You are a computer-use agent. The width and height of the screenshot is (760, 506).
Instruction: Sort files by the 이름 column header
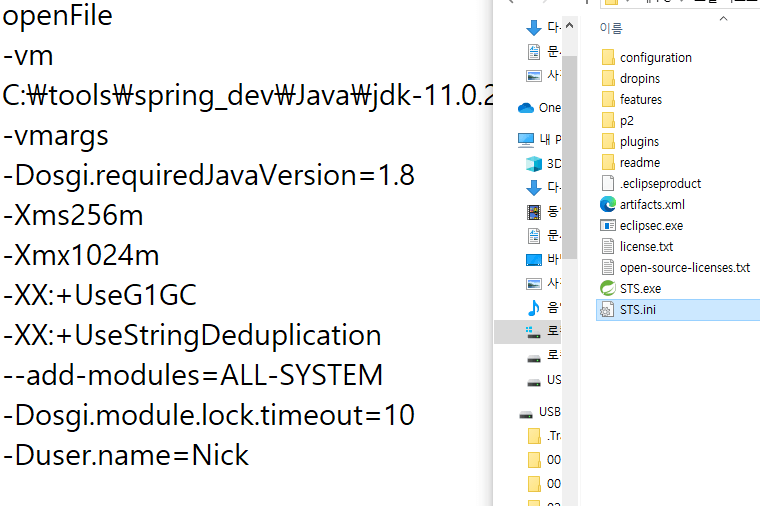(611, 28)
